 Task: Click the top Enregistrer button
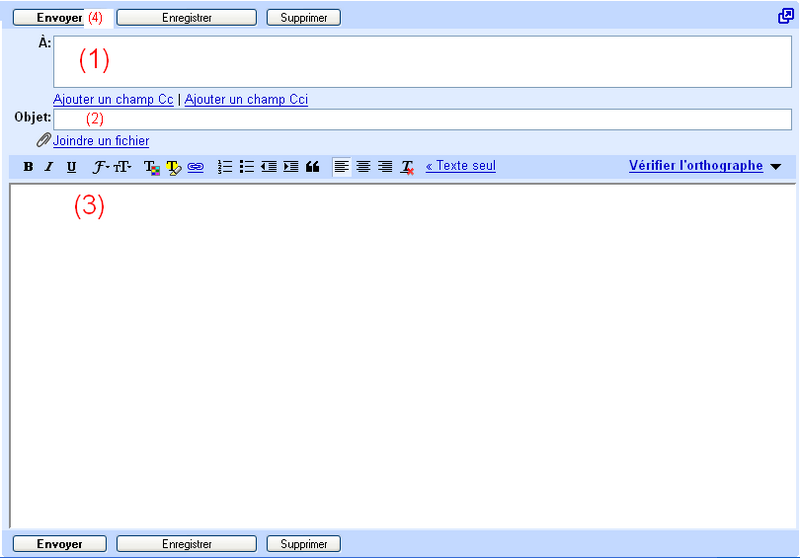click(187, 17)
